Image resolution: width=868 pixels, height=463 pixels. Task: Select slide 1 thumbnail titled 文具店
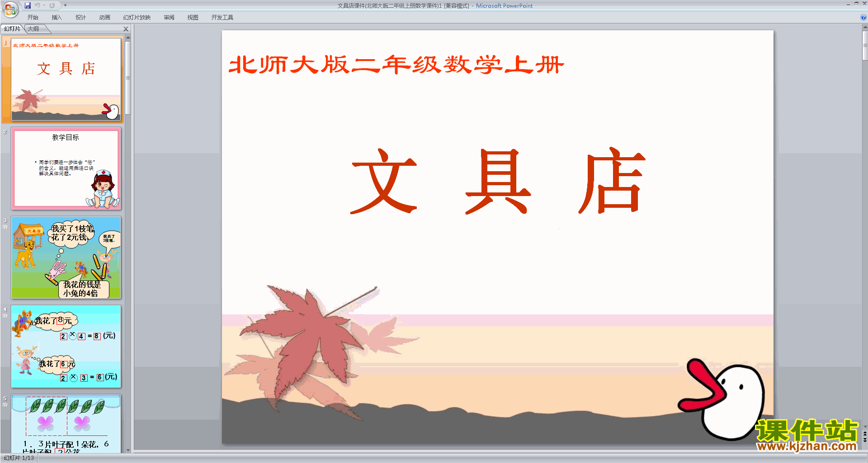[66, 80]
